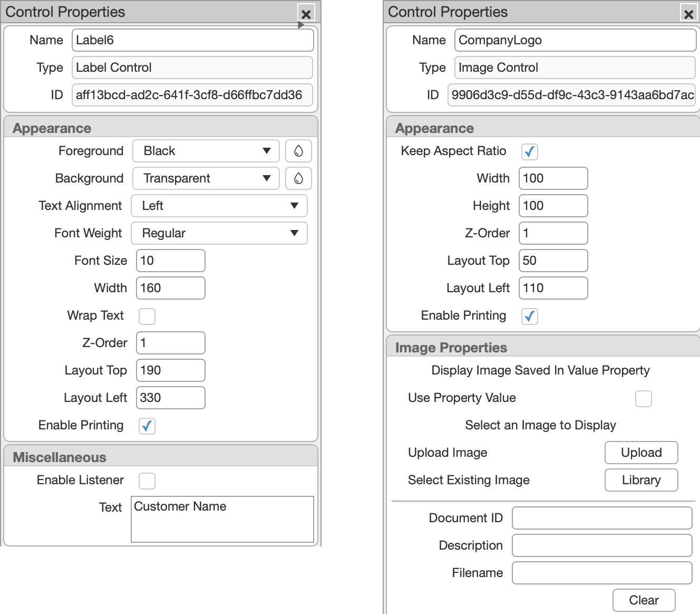
Task: Edit the Label6 Width field showing 160
Action: tap(171, 288)
